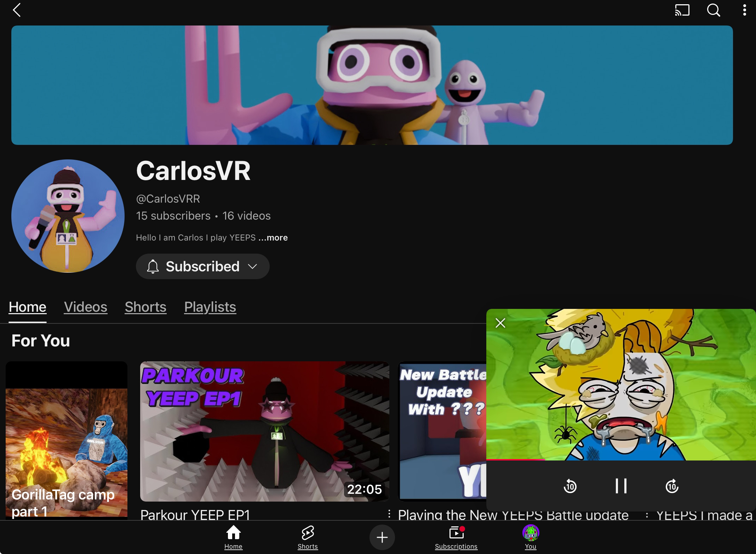Tap the 22:05 duration badge
The image size is (756, 554).
(365, 489)
